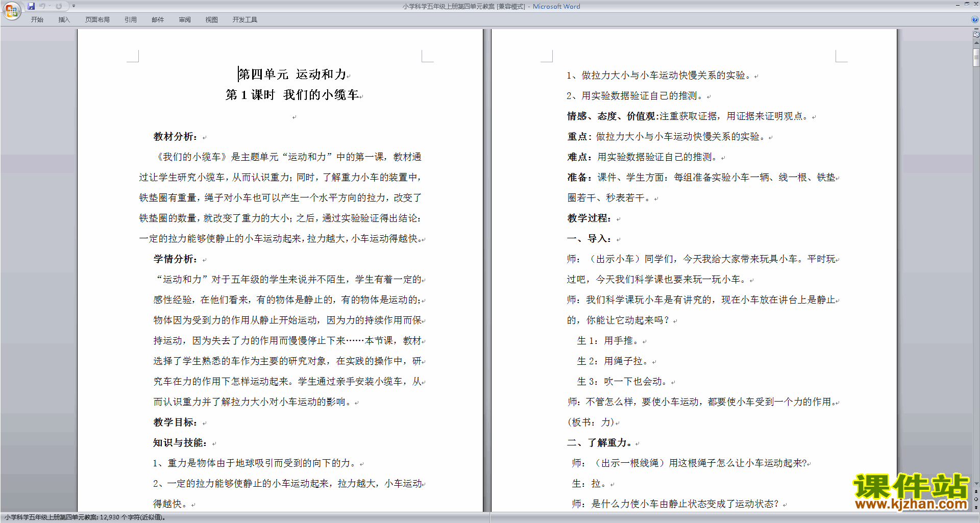Screen dimensions: 980x523
Task: Click the heading 第四单元 运动和力
Action: click(x=292, y=74)
